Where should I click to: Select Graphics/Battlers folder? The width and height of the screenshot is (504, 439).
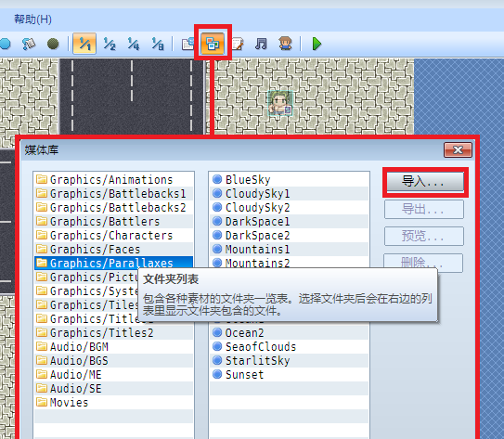click(114, 222)
